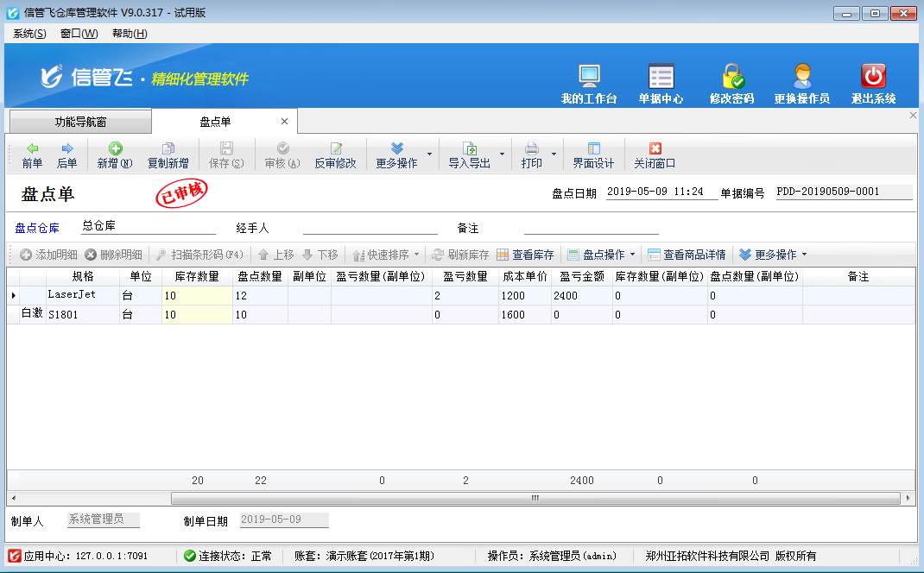
Task: Click the row indicator arrow of LaserJet row
Action: coord(14,295)
